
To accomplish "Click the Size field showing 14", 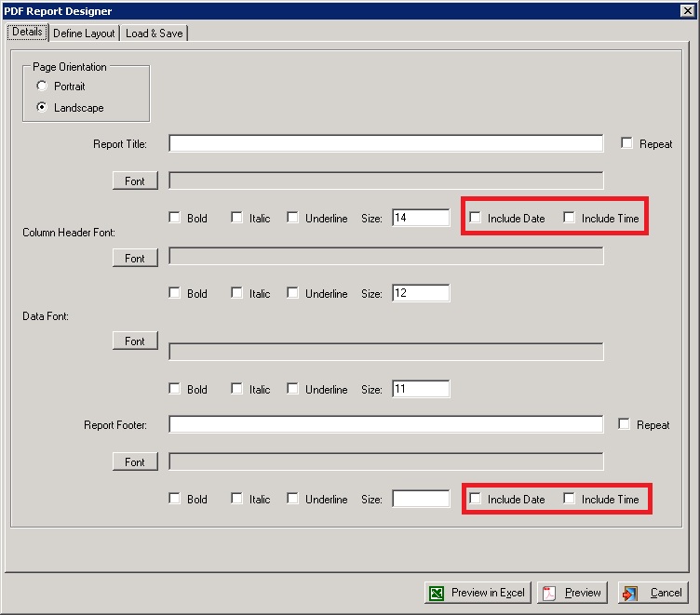I will click(x=421, y=218).
